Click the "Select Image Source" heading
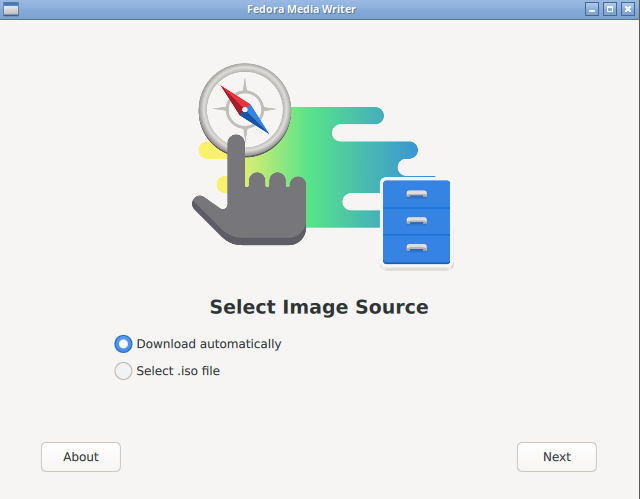Image resolution: width=640 pixels, height=499 pixels. (319, 307)
